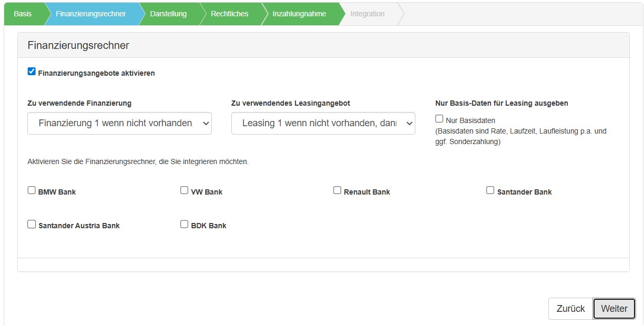Uncheck Finanzierungsangebote aktivieren checkbox
644x325 pixels.
[x=32, y=72]
